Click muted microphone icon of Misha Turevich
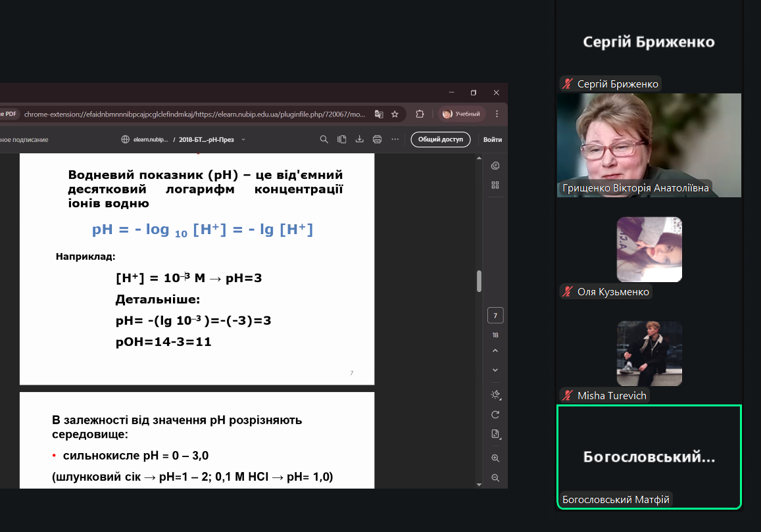The width and height of the screenshot is (761, 532). coord(568,396)
